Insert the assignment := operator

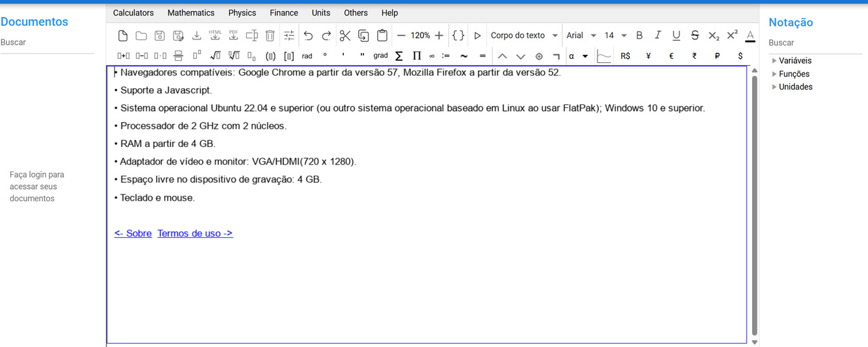[446, 56]
